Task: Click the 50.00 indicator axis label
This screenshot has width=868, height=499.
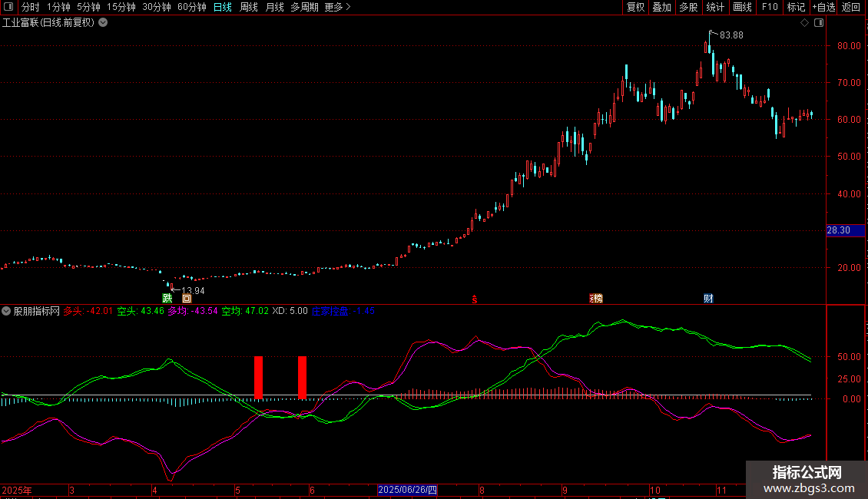Action: click(x=849, y=357)
